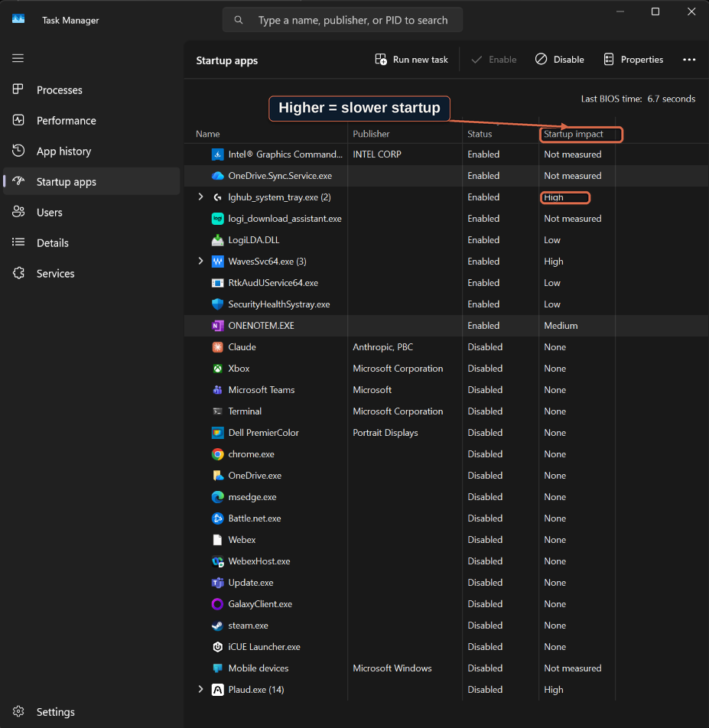Click Medium impact for ONENOTEM.EXE
This screenshot has width=709, height=728.
[x=561, y=326]
